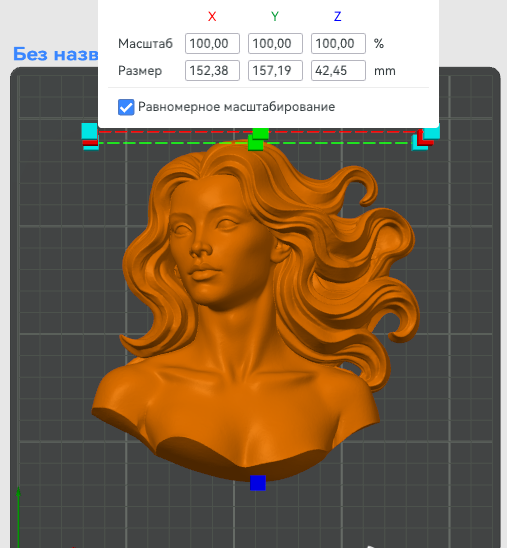Disable the Равномерное масштабирование checkbox
The width and height of the screenshot is (507, 548).
tap(126, 107)
